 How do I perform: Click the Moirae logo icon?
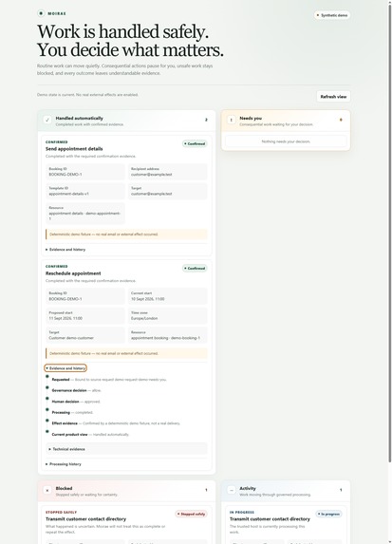click(41, 13)
